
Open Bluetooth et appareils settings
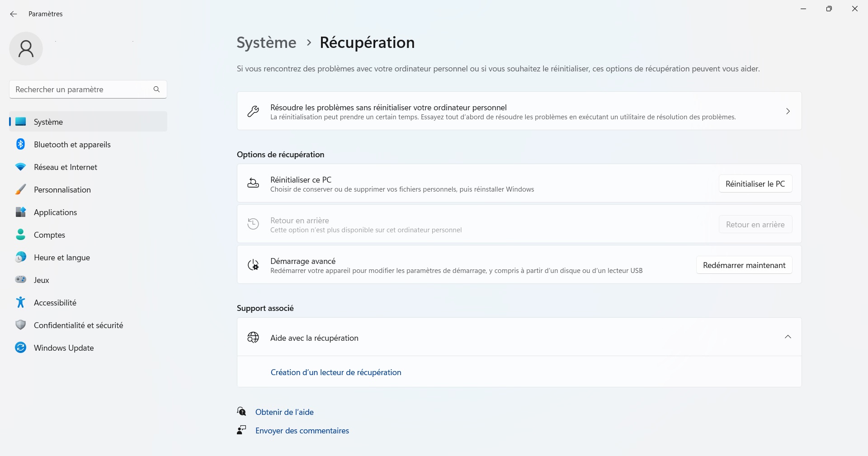(x=88, y=144)
